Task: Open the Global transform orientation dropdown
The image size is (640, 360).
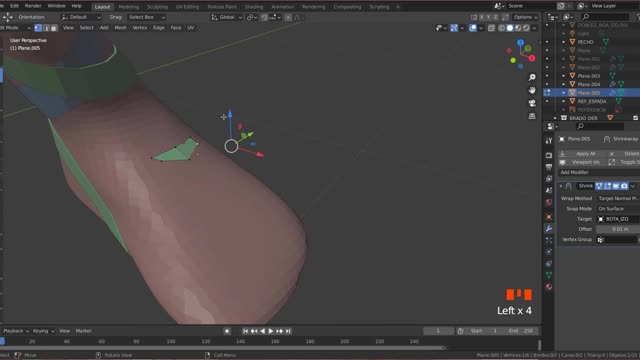Action: point(227,17)
